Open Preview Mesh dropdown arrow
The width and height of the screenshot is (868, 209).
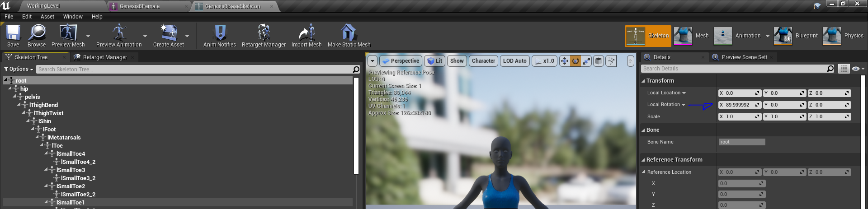click(x=88, y=36)
